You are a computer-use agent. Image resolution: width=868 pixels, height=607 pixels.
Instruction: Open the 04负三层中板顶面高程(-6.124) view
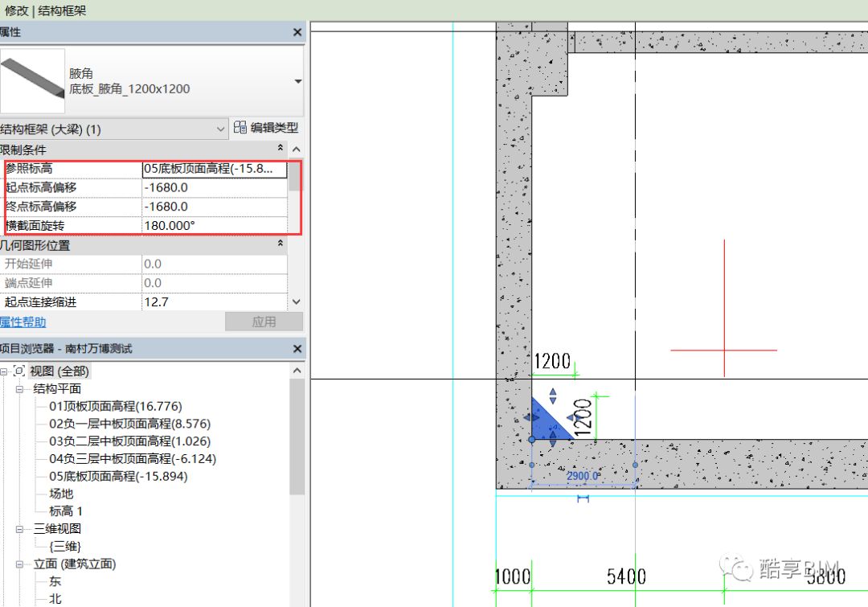[x=133, y=458]
